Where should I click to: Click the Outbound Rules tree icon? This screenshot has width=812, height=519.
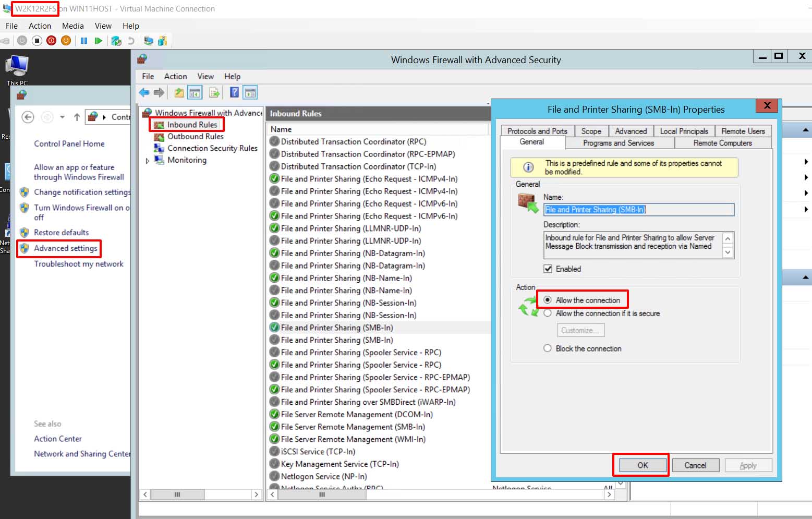[x=159, y=137]
